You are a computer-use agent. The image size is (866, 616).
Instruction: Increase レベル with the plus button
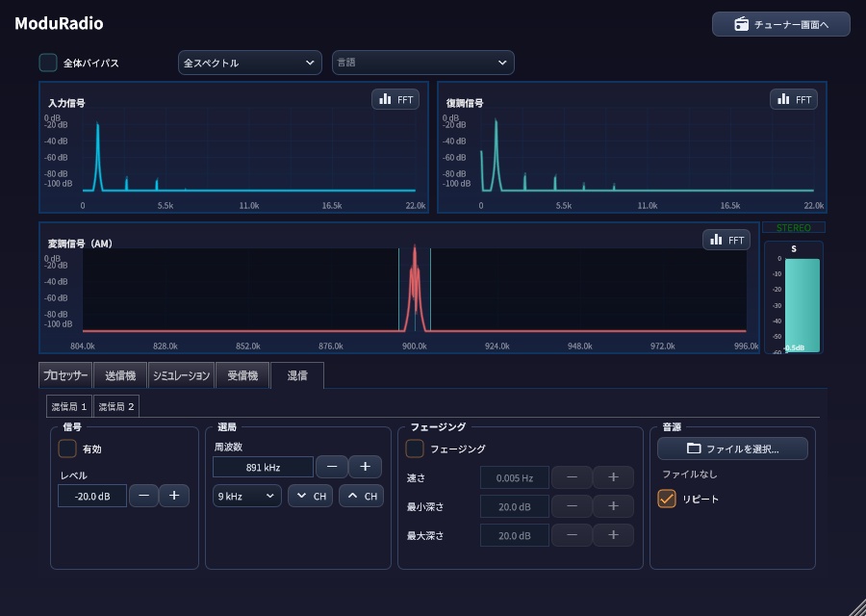pyautogui.click(x=174, y=496)
